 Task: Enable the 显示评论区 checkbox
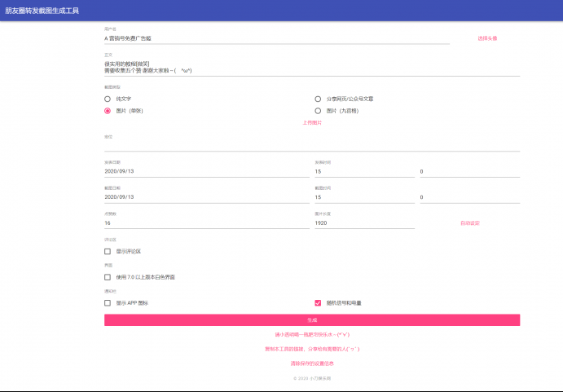pos(108,252)
